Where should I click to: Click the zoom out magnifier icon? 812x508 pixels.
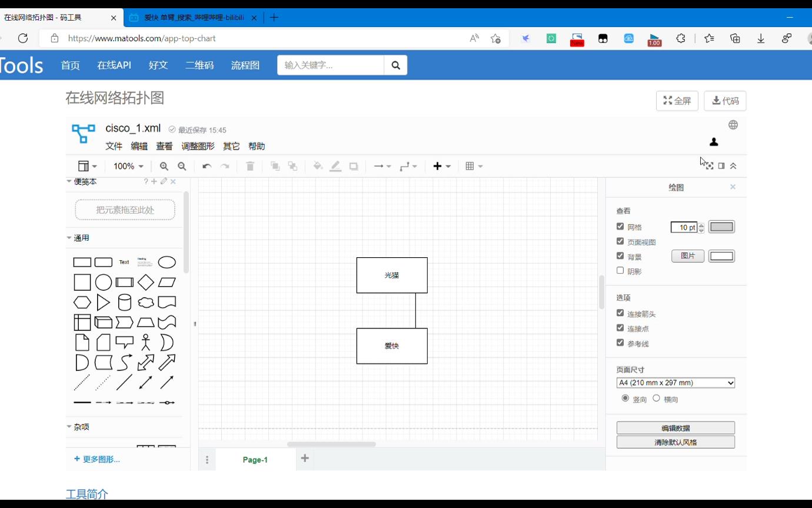click(x=182, y=167)
